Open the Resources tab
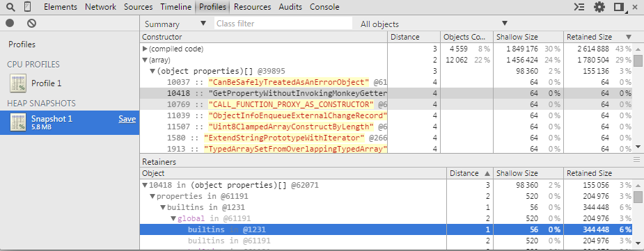 pyautogui.click(x=253, y=7)
